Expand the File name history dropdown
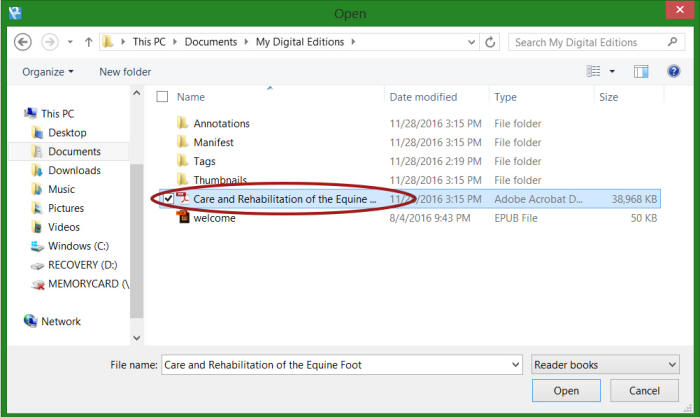Screen dimensions: 700x417 [x=514, y=365]
